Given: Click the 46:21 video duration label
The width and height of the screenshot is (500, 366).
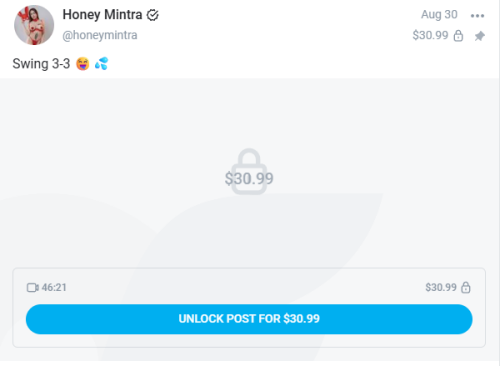Looking at the screenshot, I should pyautogui.click(x=54, y=287).
